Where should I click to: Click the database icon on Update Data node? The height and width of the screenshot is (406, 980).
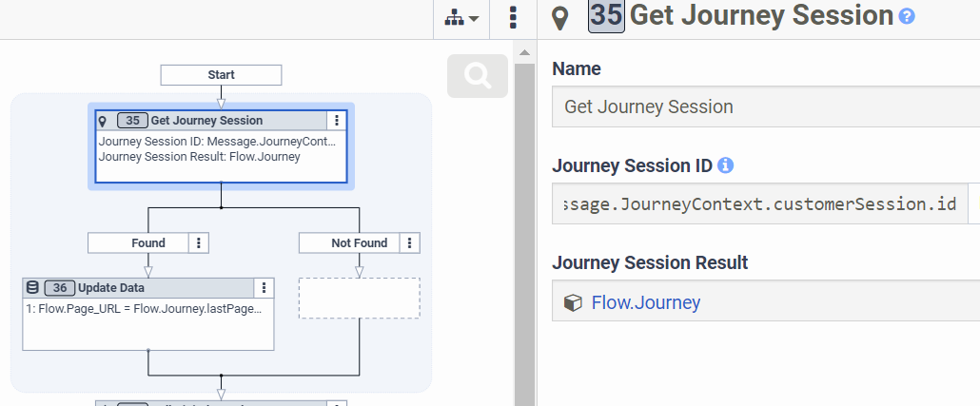click(x=32, y=288)
